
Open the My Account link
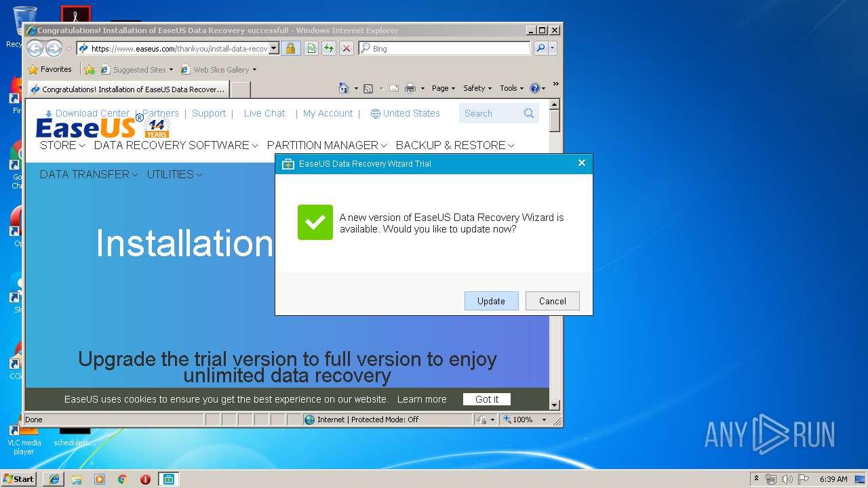328,113
